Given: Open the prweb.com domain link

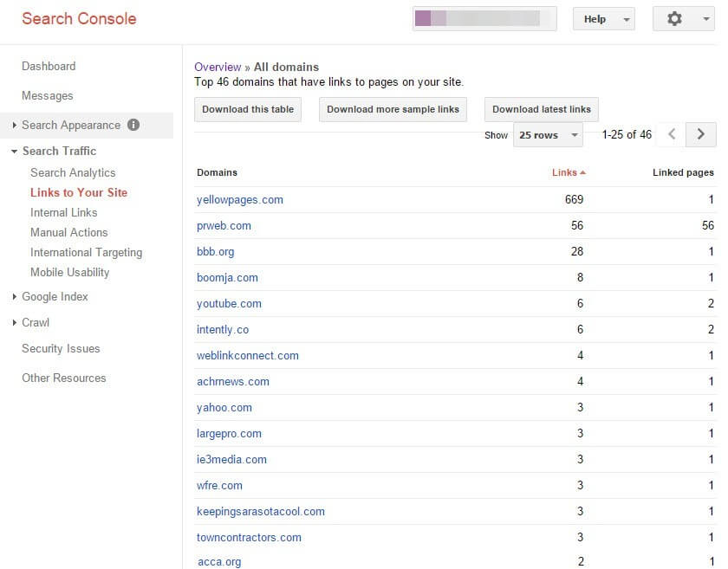Looking at the screenshot, I should (224, 225).
